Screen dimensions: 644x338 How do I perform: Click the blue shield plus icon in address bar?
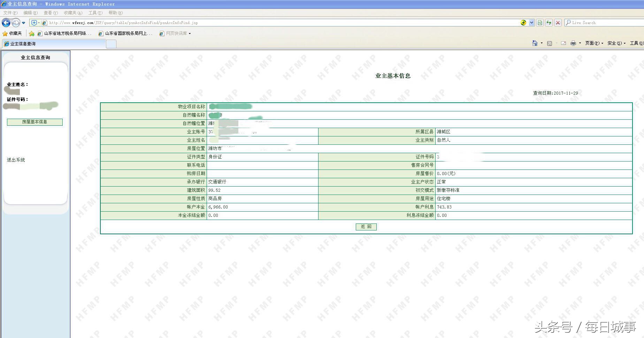34,23
